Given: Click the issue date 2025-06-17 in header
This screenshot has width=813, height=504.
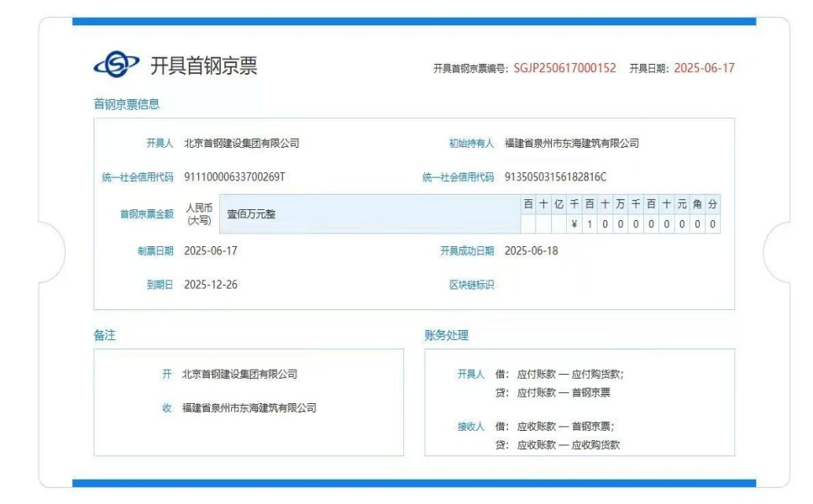Looking at the screenshot, I should pyautogui.click(x=704, y=68).
